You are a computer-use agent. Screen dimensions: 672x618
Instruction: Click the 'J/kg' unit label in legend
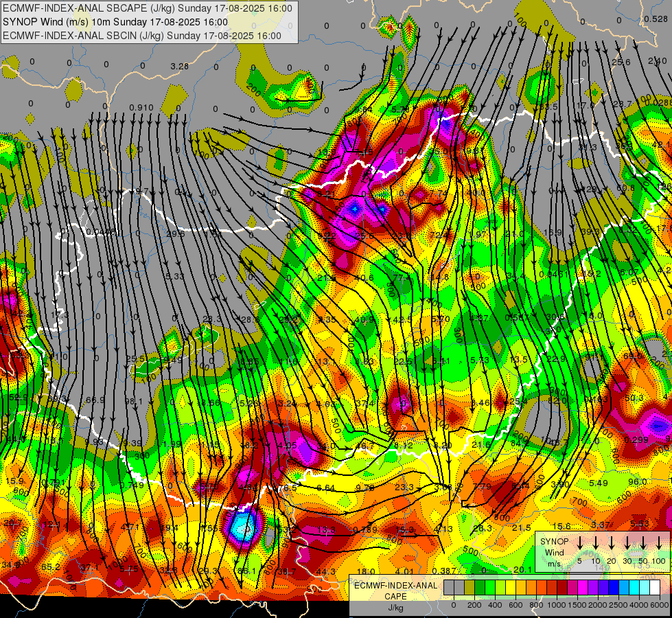(395, 608)
